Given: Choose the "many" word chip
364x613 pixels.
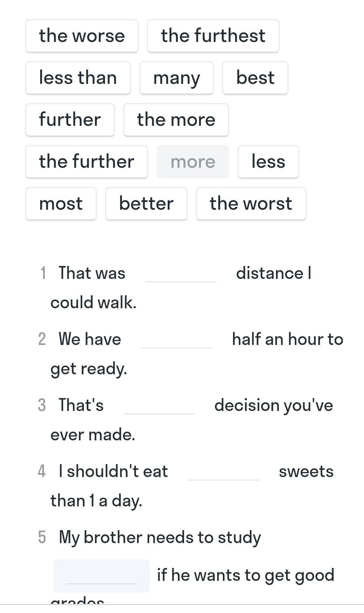Looking at the screenshot, I should click(x=176, y=78).
